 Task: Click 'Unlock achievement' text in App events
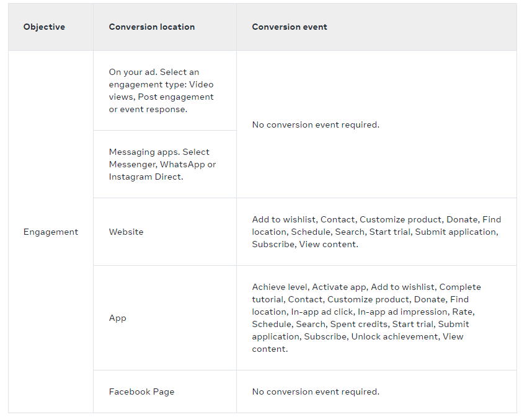tap(395, 336)
